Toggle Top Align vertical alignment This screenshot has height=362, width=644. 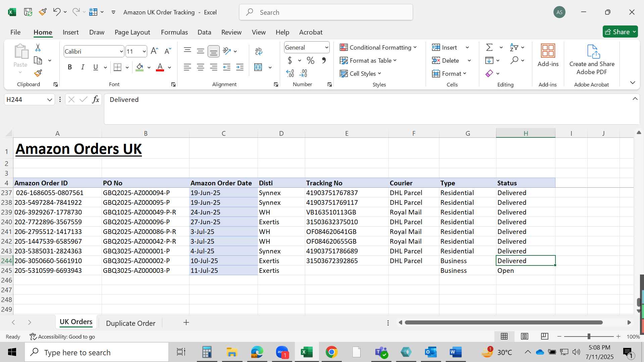[x=187, y=51]
